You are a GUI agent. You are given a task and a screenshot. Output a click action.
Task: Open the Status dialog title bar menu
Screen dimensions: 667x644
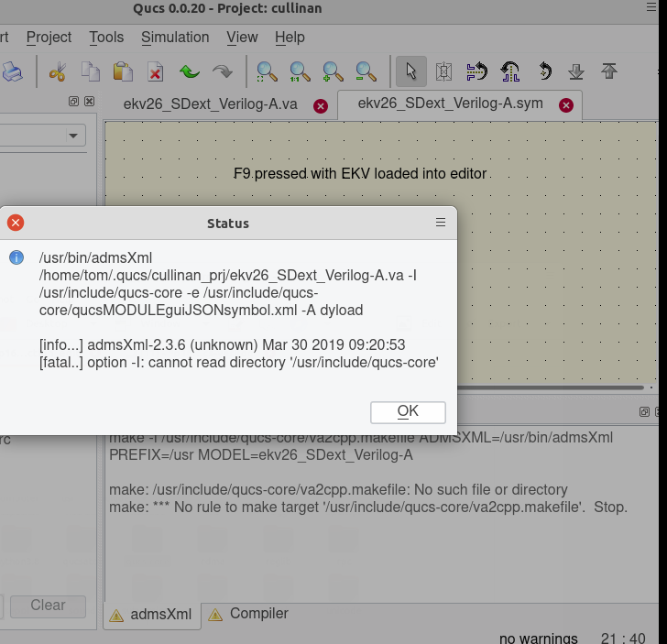click(441, 223)
